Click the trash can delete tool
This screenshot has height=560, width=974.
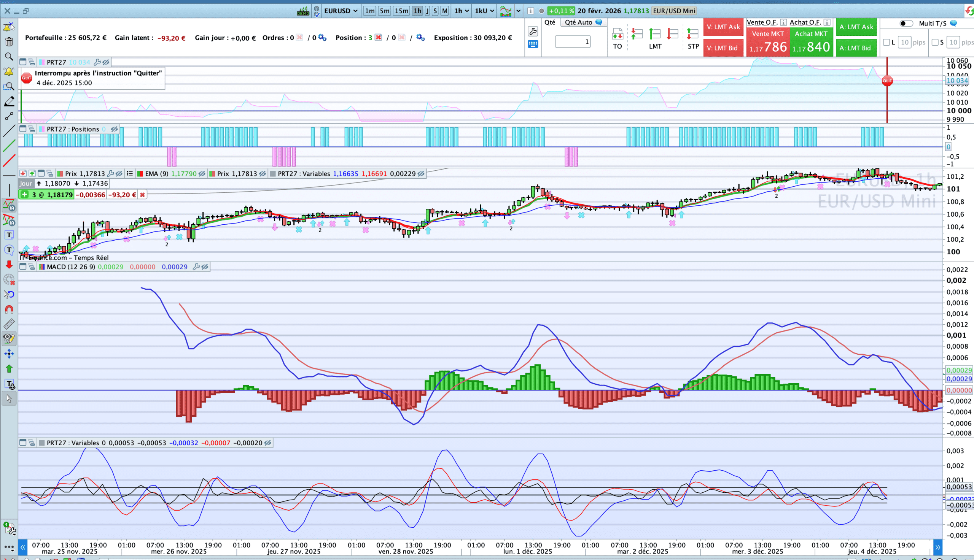pyautogui.click(x=9, y=41)
